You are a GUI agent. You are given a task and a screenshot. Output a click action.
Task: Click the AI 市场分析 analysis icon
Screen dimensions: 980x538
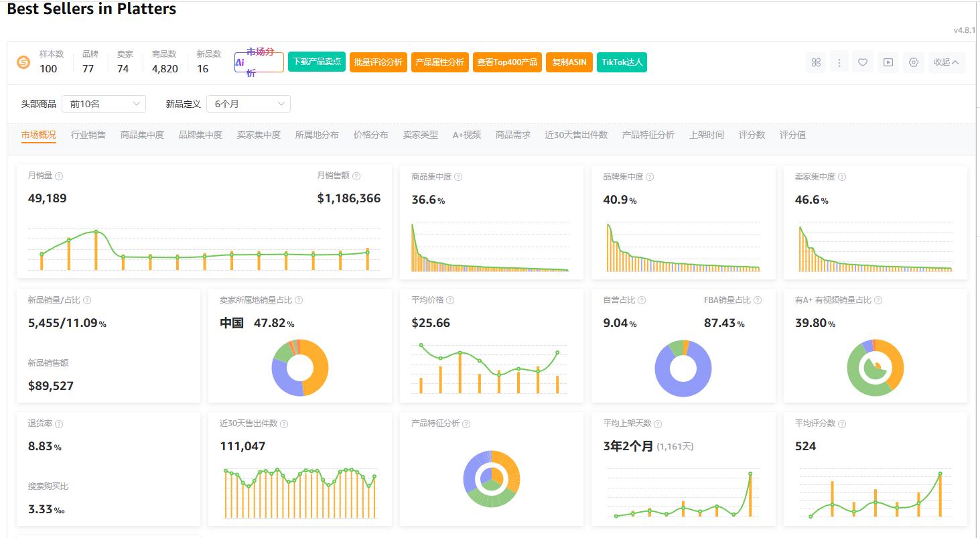click(x=258, y=61)
